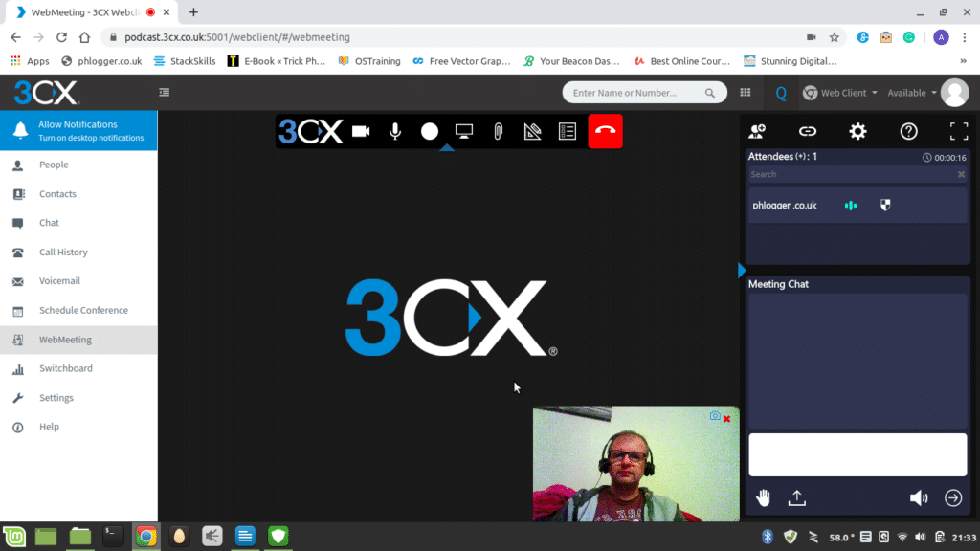980x551 pixels.
Task: Copy the meeting link via chain icon
Action: 808,131
